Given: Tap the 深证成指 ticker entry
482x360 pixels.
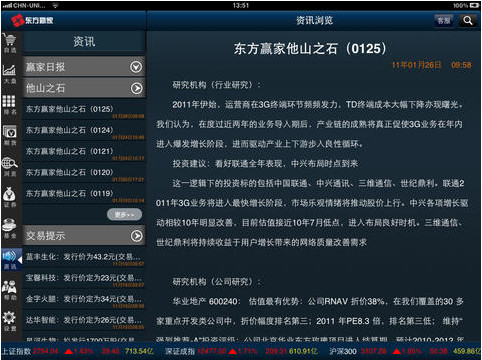Looking at the screenshot, I should 242,351.
